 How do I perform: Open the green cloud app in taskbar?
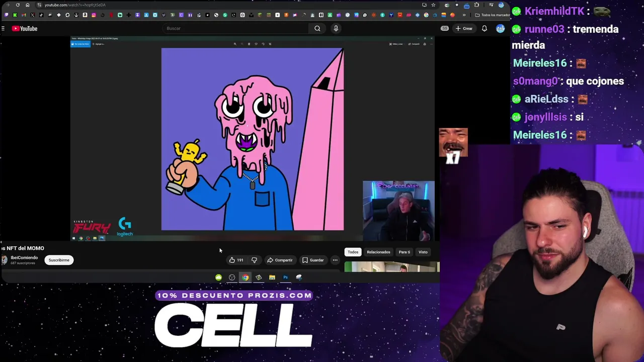(x=218, y=278)
